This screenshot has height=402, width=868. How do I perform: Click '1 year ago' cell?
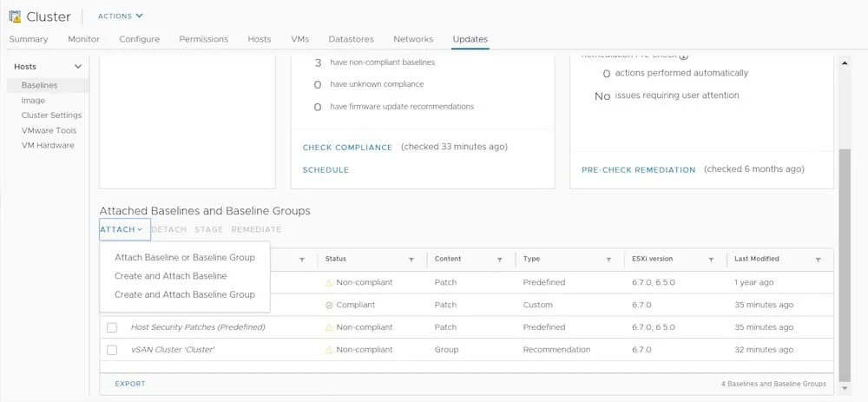point(753,282)
